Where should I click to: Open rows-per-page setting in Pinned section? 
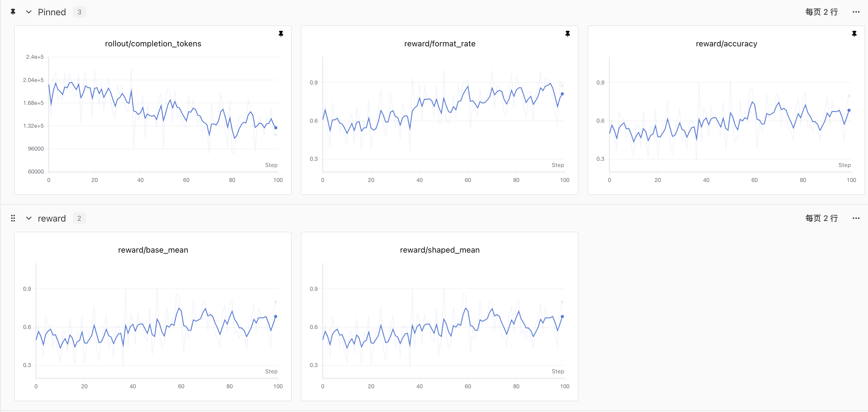tap(821, 12)
